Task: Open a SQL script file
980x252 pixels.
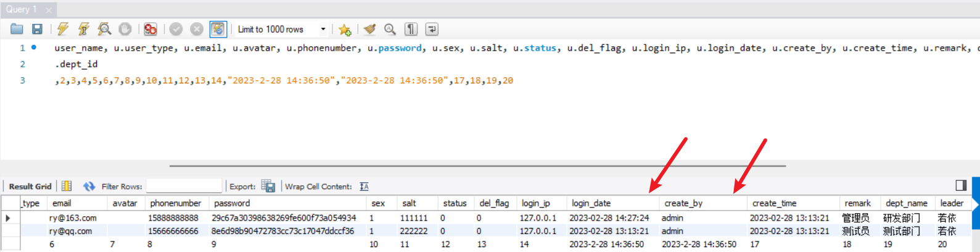Action: [x=17, y=29]
